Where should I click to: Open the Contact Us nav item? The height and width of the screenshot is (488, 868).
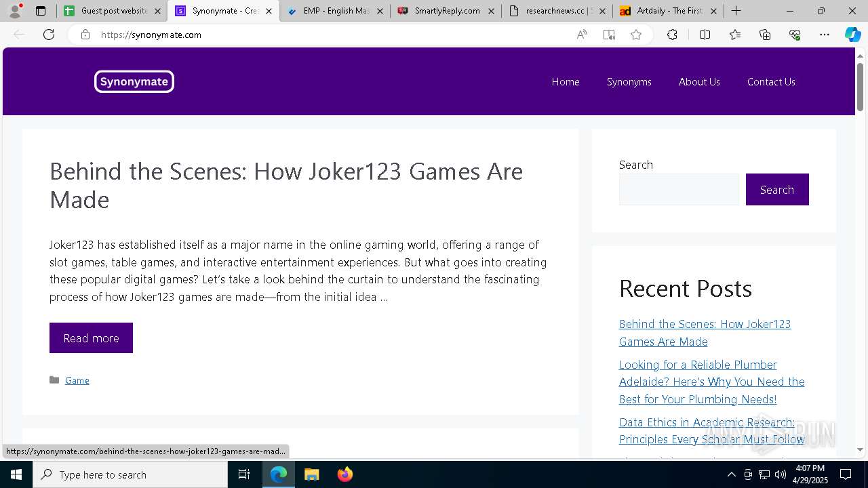[771, 81]
